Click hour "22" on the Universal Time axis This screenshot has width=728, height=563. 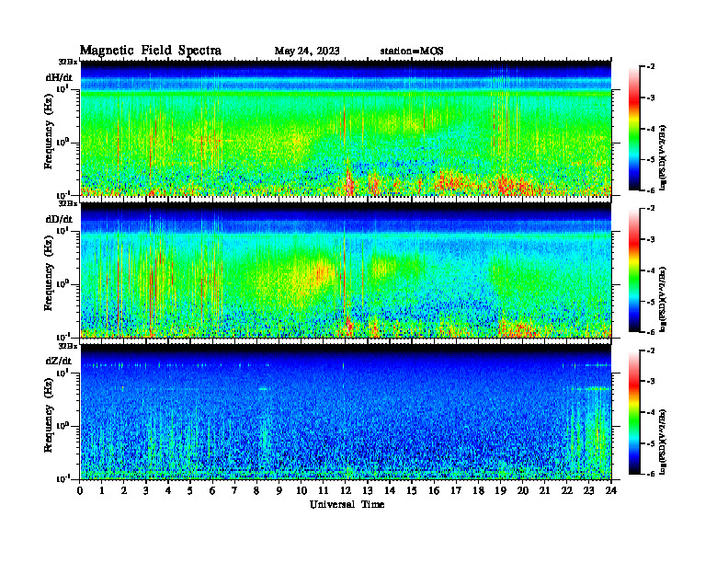click(x=566, y=490)
